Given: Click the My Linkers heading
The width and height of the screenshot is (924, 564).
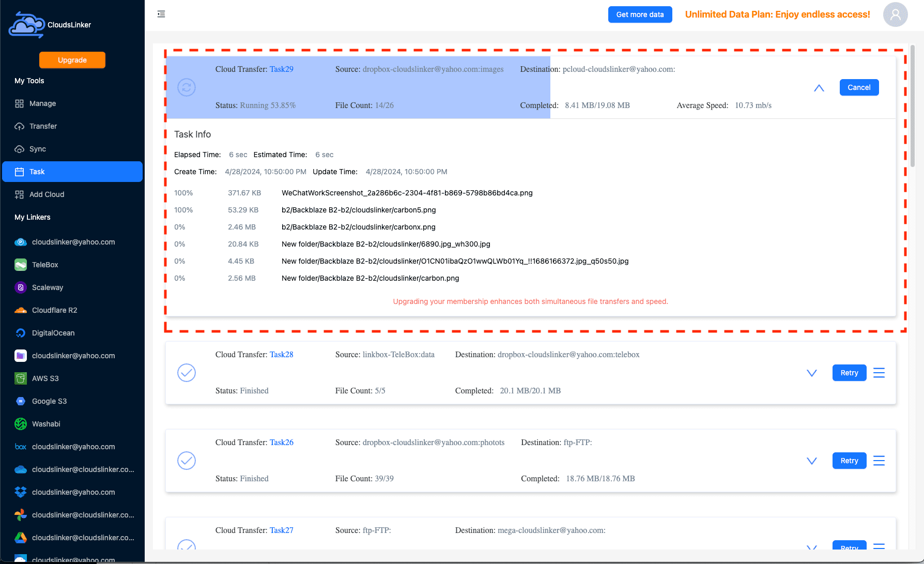Looking at the screenshot, I should (33, 217).
